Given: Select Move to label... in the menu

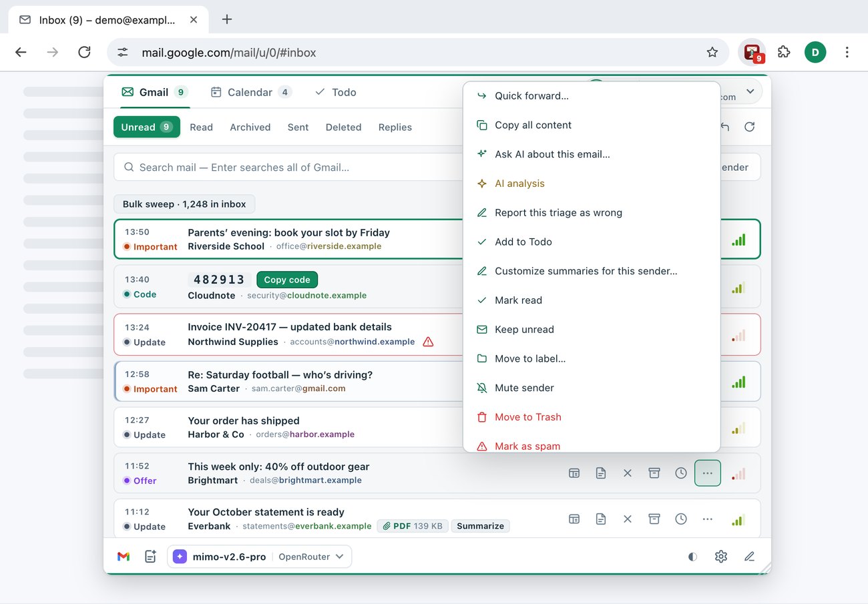Looking at the screenshot, I should click(592, 358).
